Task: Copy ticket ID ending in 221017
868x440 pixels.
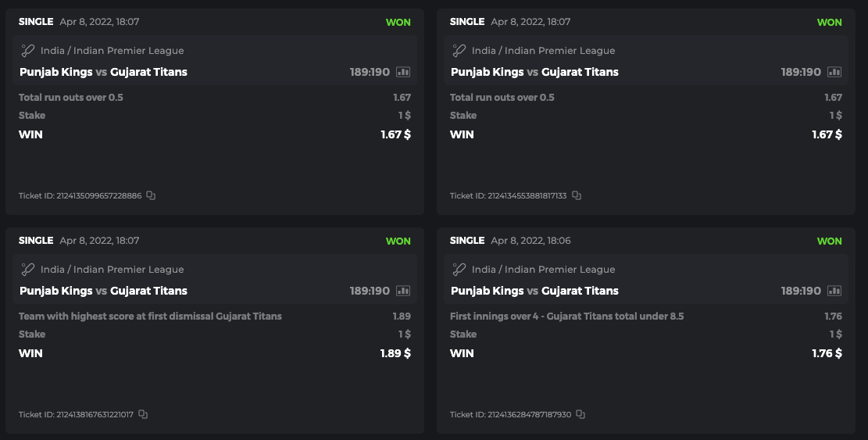Action: (x=143, y=414)
